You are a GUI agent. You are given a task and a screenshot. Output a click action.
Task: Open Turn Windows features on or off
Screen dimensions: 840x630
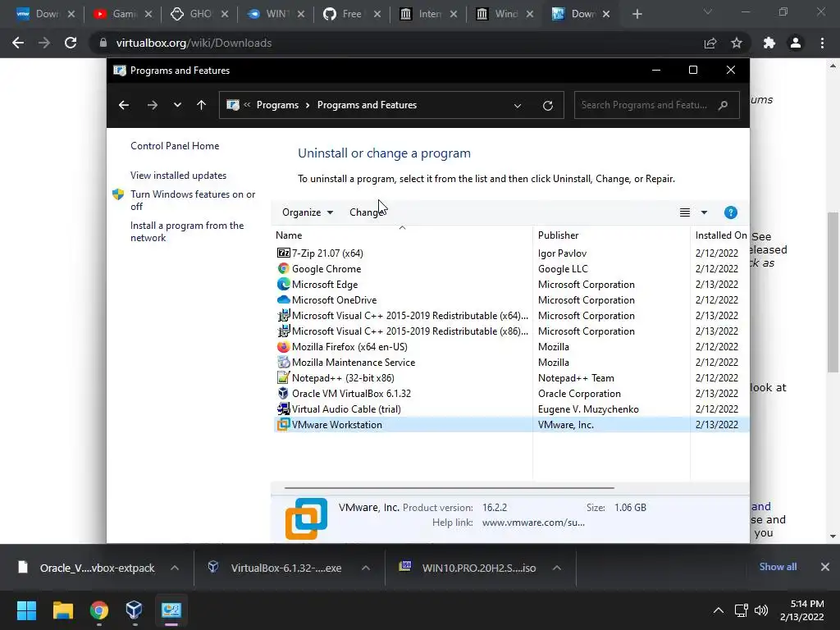[193, 200]
